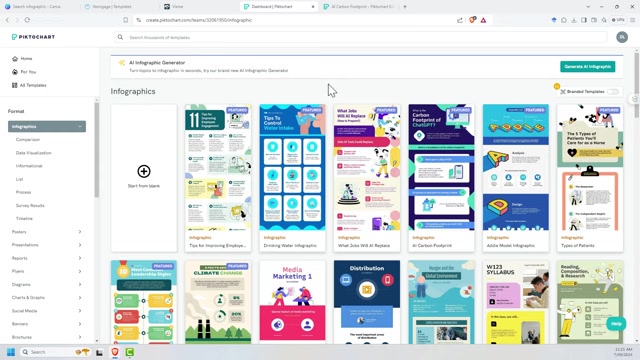Viewport: 640px width, 360px height.
Task: Click the Windows taskbar search box
Action: pyautogui.click(x=55, y=352)
